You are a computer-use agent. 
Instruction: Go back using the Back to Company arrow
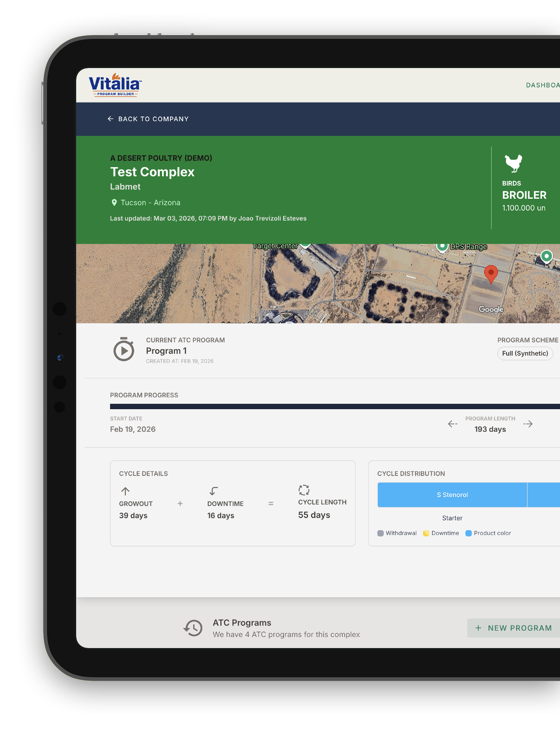[x=110, y=119]
